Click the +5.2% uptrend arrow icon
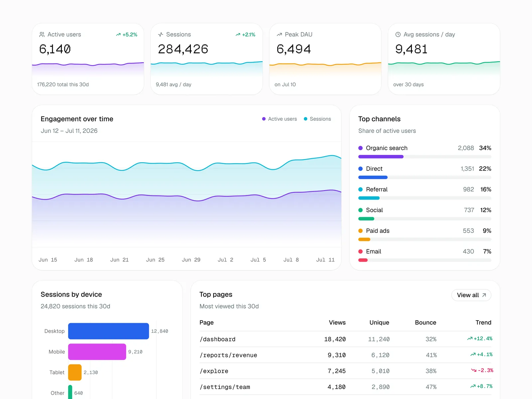This screenshot has width=532, height=399. tap(118, 35)
